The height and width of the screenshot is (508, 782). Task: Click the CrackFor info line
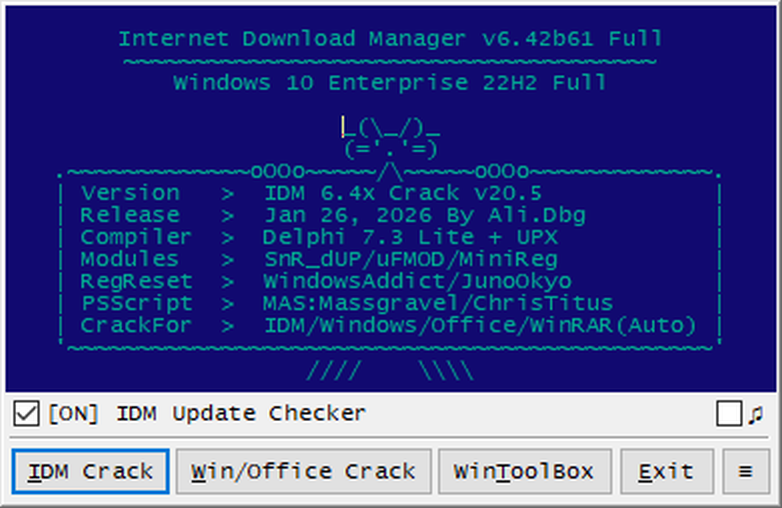pyautogui.click(x=390, y=325)
